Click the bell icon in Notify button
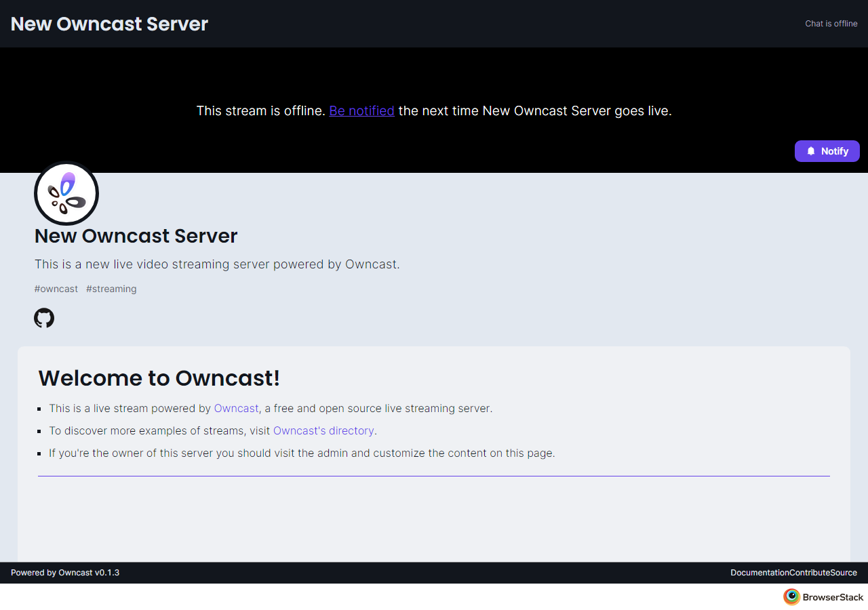The height and width of the screenshot is (610, 868). (811, 151)
